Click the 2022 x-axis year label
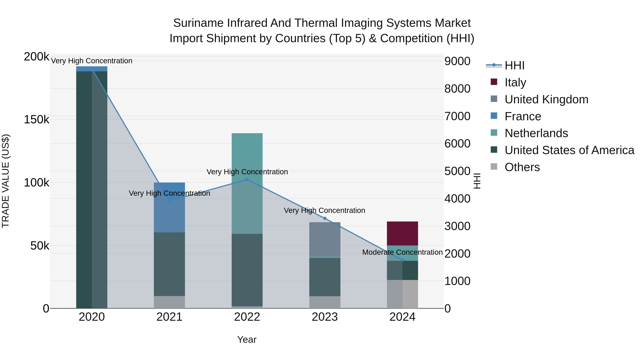 point(247,317)
